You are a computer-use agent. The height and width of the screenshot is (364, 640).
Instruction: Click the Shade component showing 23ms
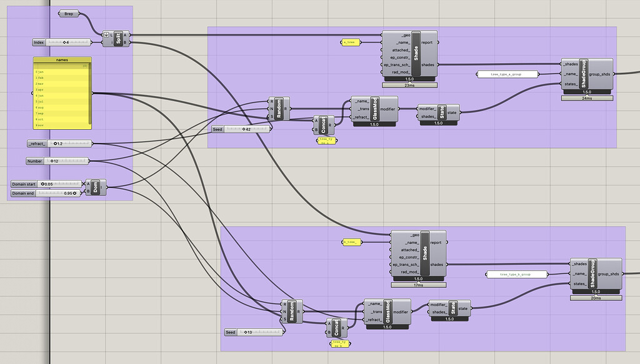[425, 54]
